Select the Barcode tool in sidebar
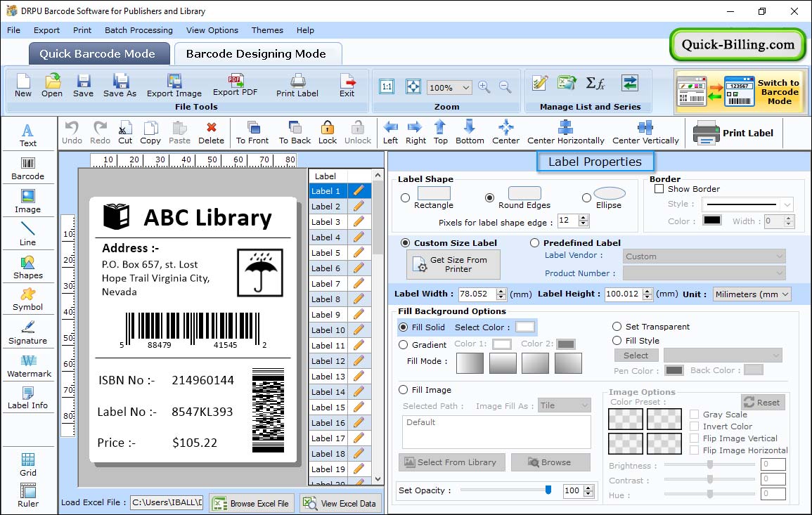The image size is (812, 515). pyautogui.click(x=28, y=169)
